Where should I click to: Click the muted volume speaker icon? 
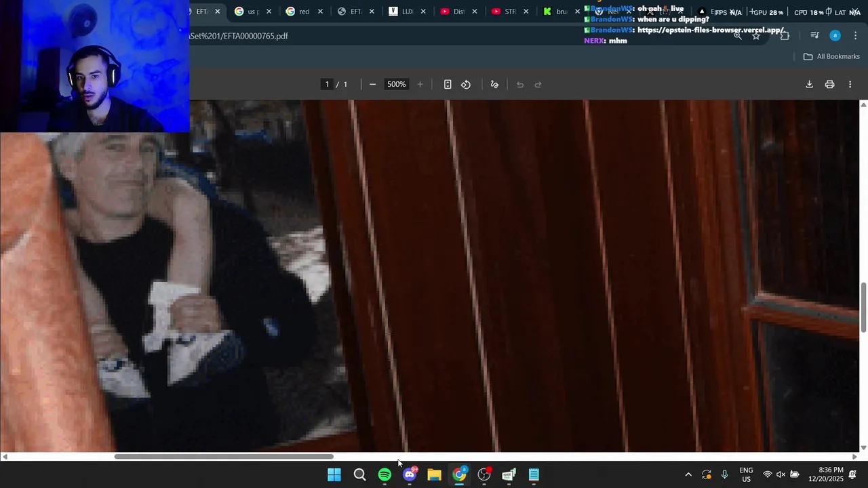point(781,474)
